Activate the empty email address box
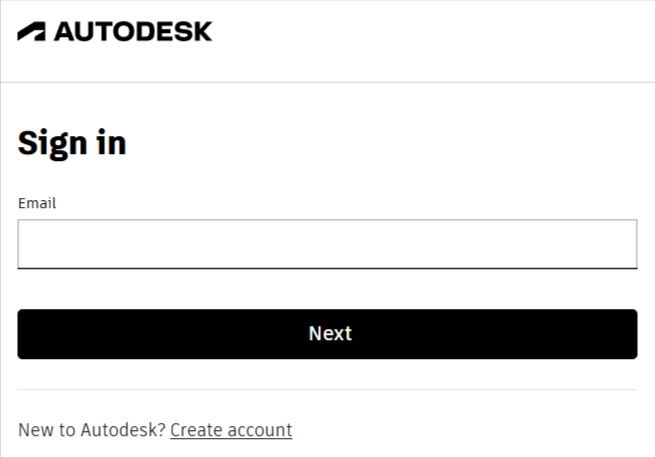 tap(327, 244)
